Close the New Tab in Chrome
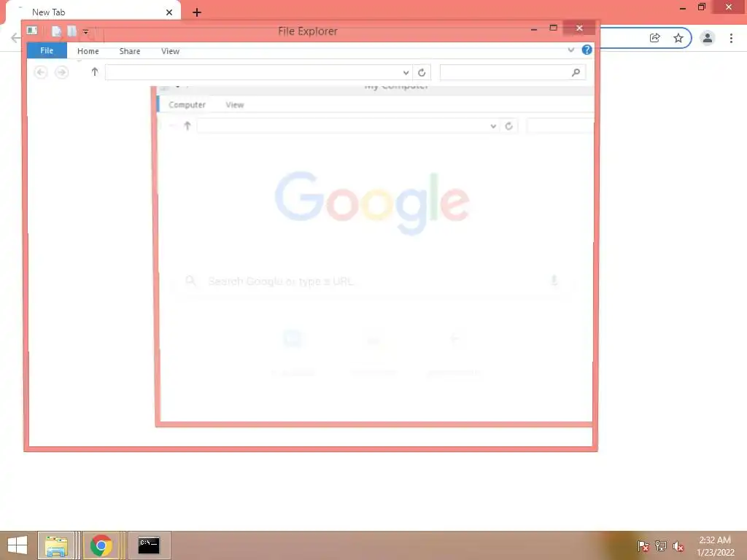 169,12
